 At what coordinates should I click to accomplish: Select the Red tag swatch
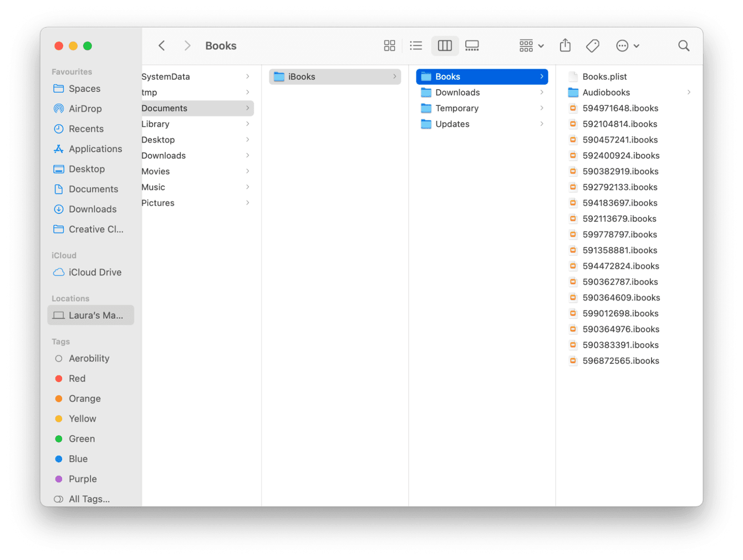click(59, 378)
